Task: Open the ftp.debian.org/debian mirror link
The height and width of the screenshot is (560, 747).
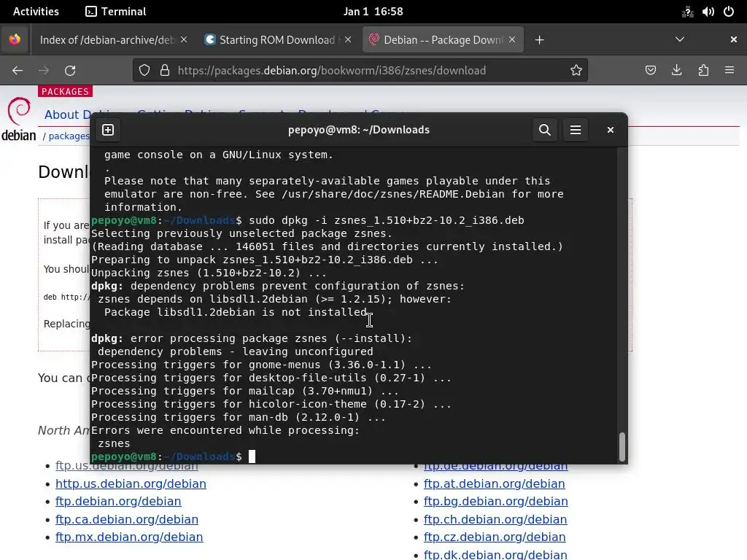Action: pos(118,501)
